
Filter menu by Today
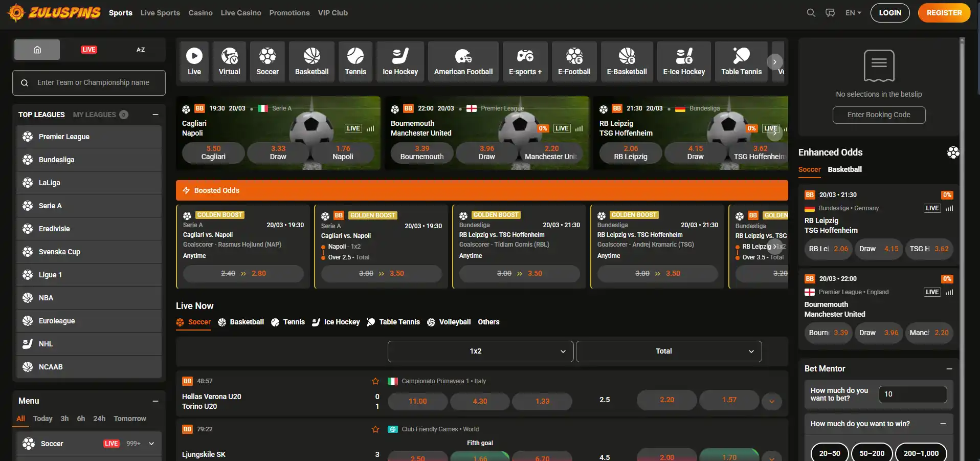[x=43, y=419]
